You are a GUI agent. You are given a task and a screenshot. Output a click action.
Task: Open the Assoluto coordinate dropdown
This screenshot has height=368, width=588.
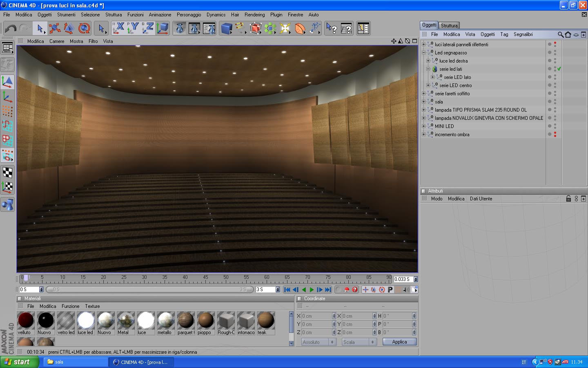318,342
